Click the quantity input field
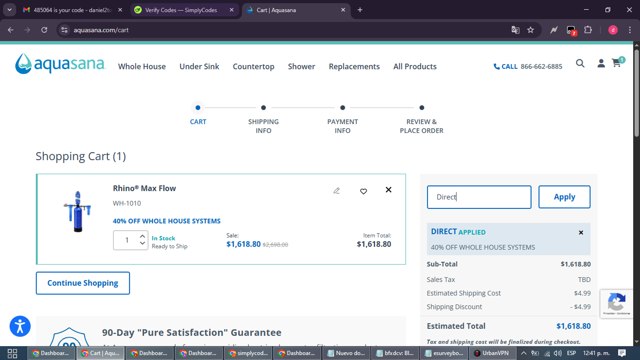Screen dimensions: 640x360 [127, 240]
